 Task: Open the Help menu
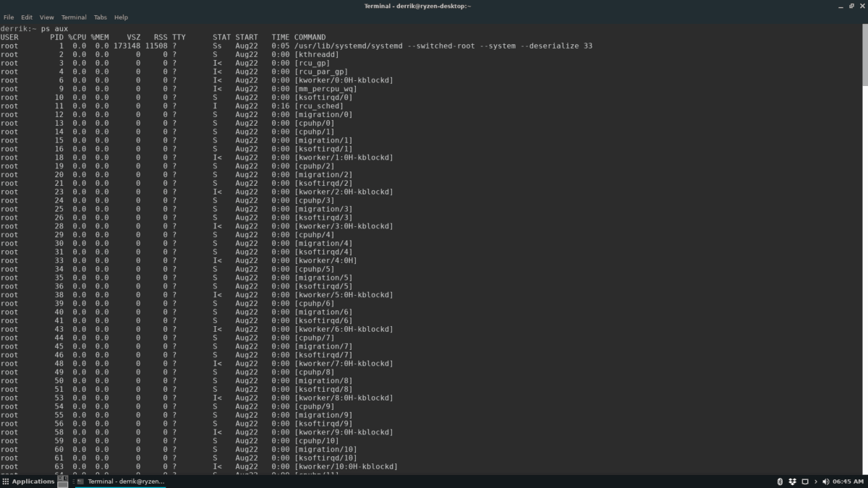click(x=122, y=17)
